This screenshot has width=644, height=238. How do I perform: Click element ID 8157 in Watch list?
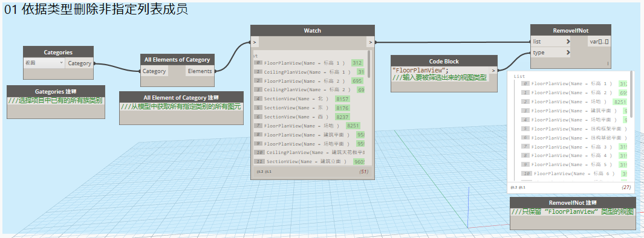[342, 99]
